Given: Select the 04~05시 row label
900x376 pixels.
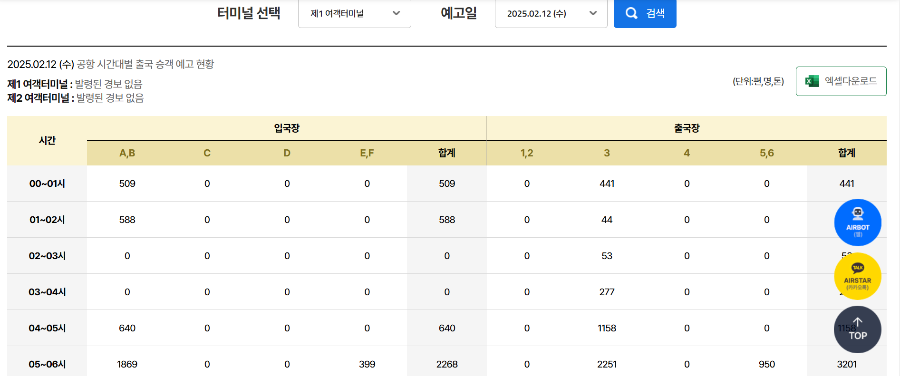Looking at the screenshot, I should (47, 328).
